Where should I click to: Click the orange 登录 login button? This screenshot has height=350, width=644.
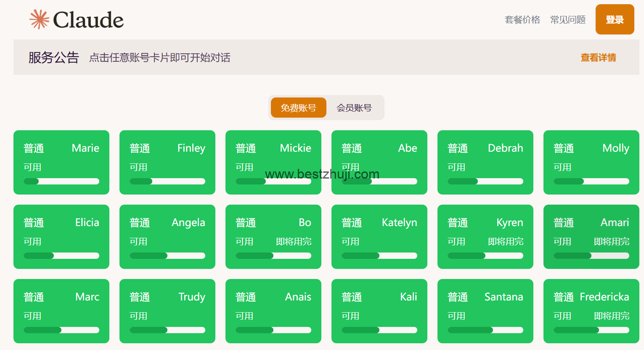pos(615,19)
